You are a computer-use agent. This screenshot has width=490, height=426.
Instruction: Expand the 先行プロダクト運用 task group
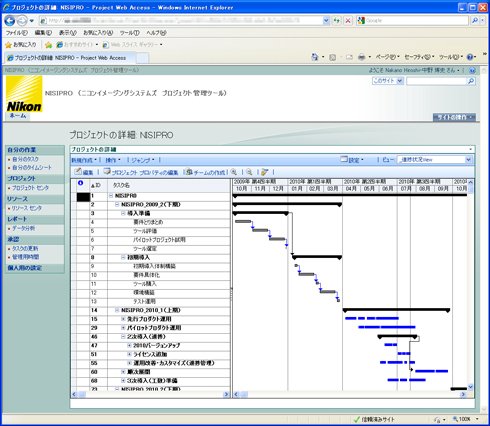coord(123,319)
